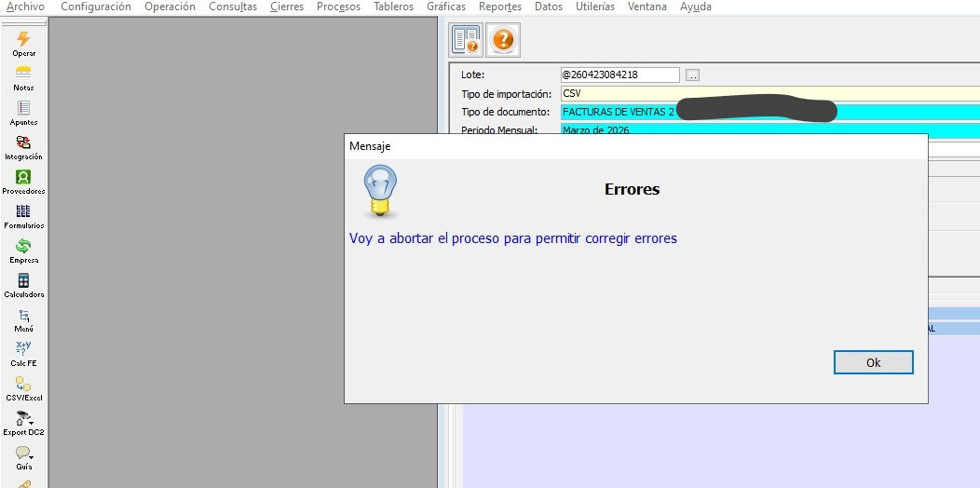Image resolution: width=980 pixels, height=488 pixels.
Task: Click the Empresa sidebar icon
Action: (x=24, y=247)
